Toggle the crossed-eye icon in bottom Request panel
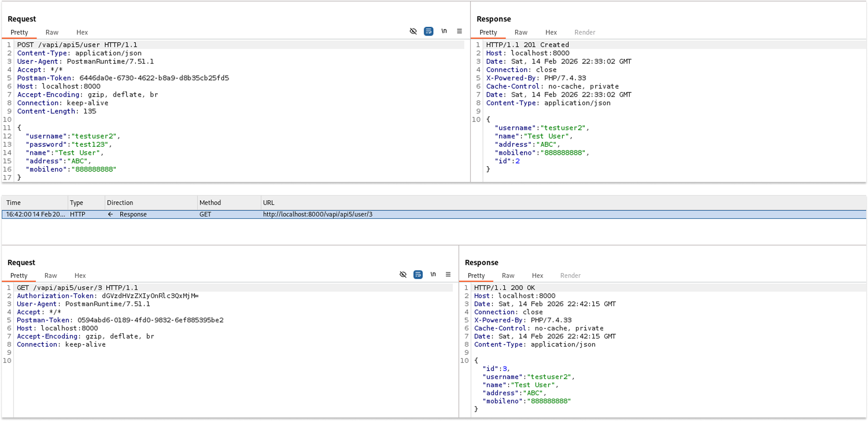This screenshot has height=421, width=868. click(402, 274)
